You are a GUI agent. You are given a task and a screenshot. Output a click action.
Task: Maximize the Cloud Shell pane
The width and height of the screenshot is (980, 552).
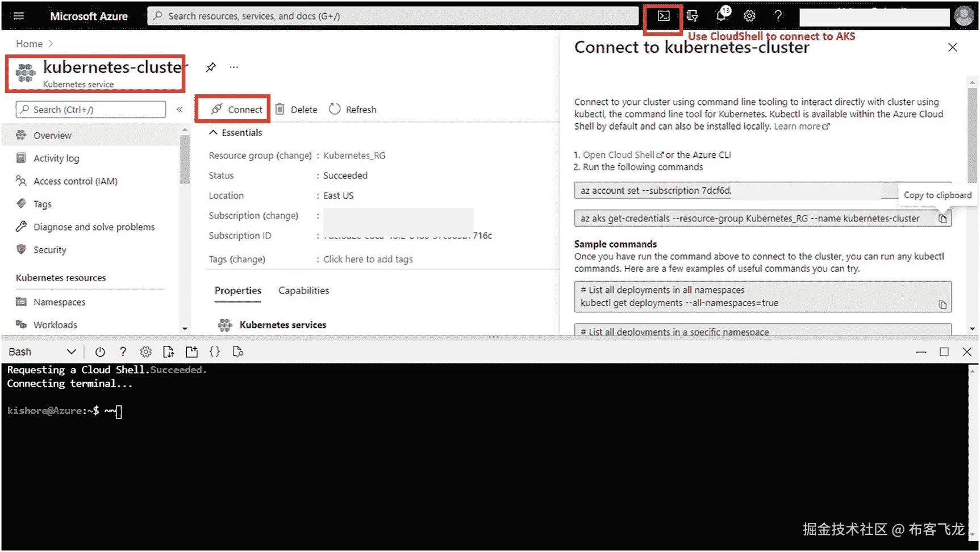(944, 352)
